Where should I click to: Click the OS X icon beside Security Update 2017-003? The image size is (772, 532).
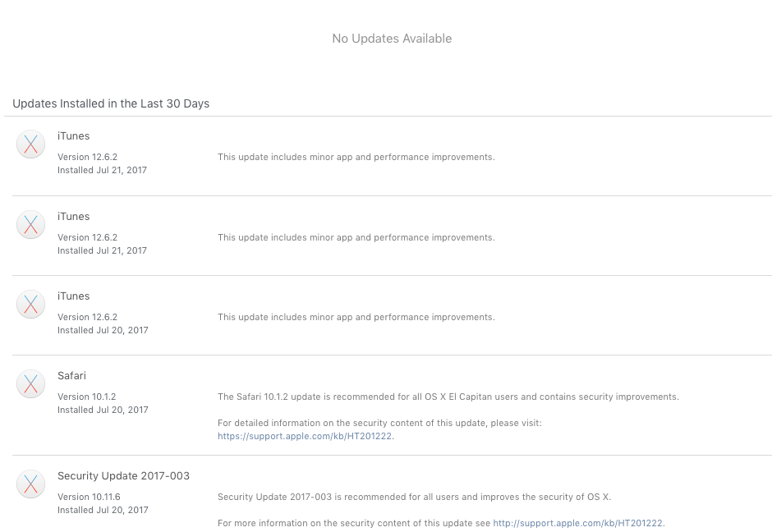[30, 484]
